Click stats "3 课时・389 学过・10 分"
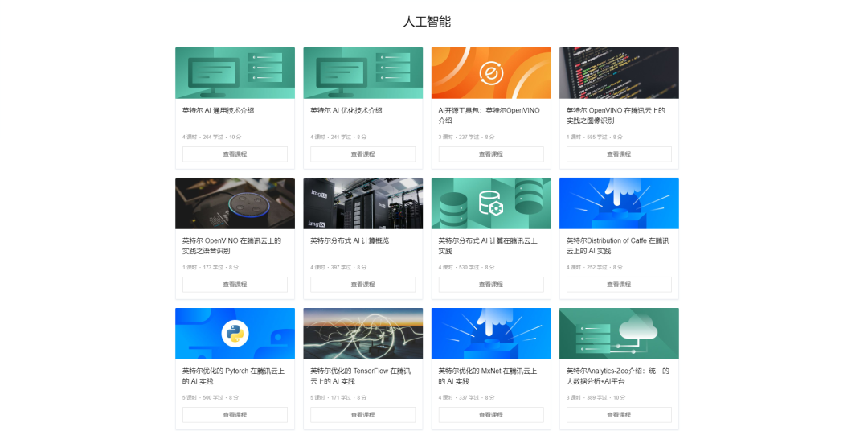The height and width of the screenshot is (431, 868). [x=596, y=397]
